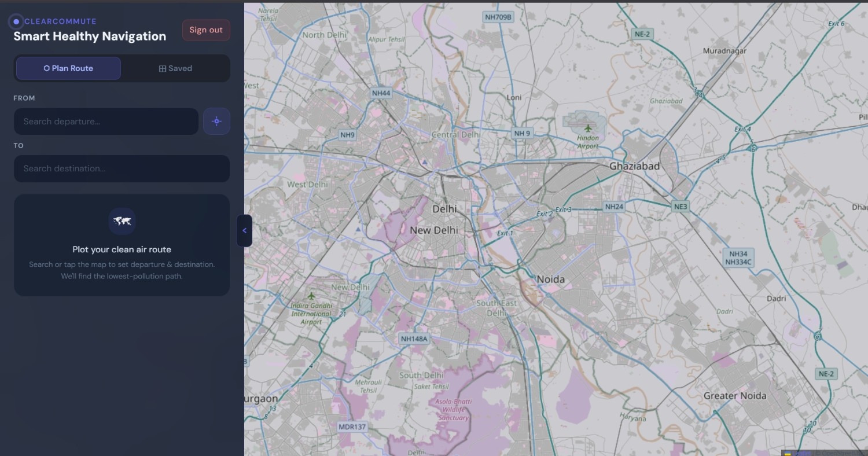The height and width of the screenshot is (456, 868).
Task: Click the Saket Tehsil map label
Action: point(431,387)
